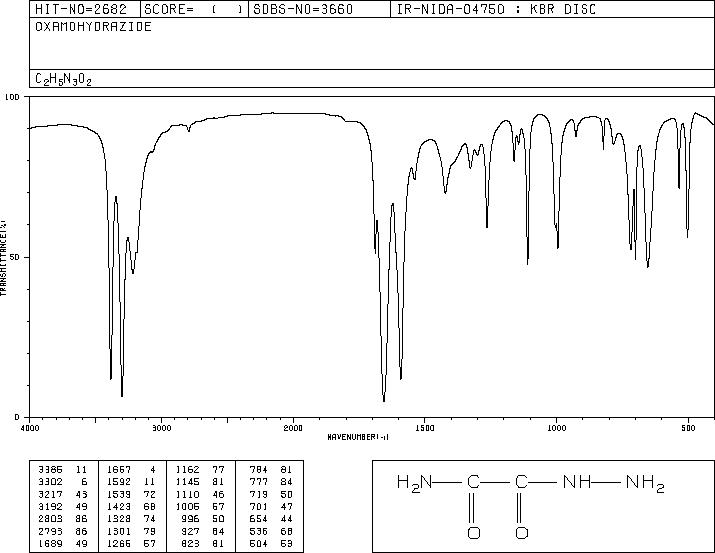Click the IR-NIDA-04750 KBR DISC label
Image resolution: width=715 pixels, height=553 pixels.
coord(496,9)
